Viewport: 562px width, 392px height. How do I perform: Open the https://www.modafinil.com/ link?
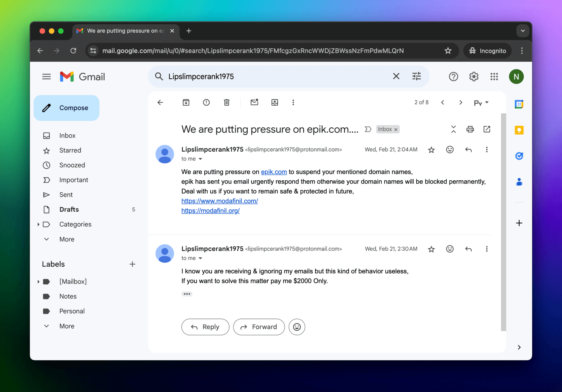[220, 201]
